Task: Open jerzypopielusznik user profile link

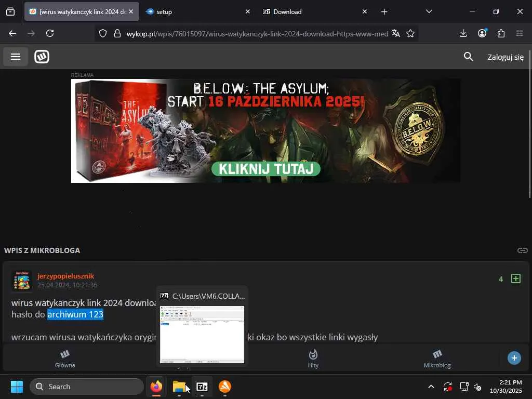Action: 65,276
